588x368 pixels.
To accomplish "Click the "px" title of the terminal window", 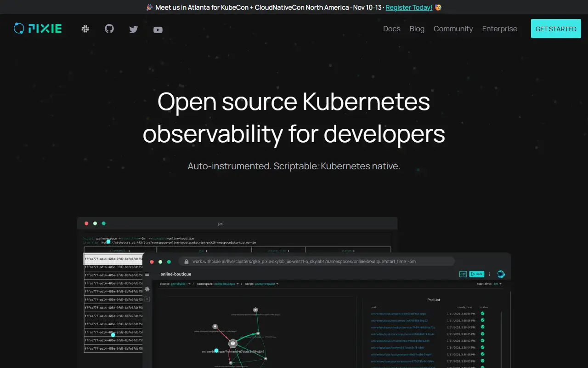I will click(220, 224).
